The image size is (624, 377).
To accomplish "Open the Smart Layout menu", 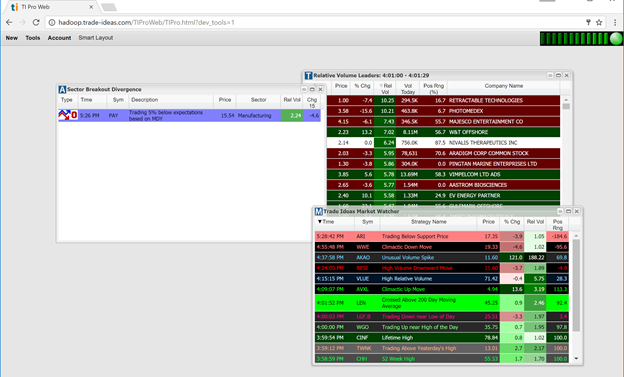I will point(96,38).
